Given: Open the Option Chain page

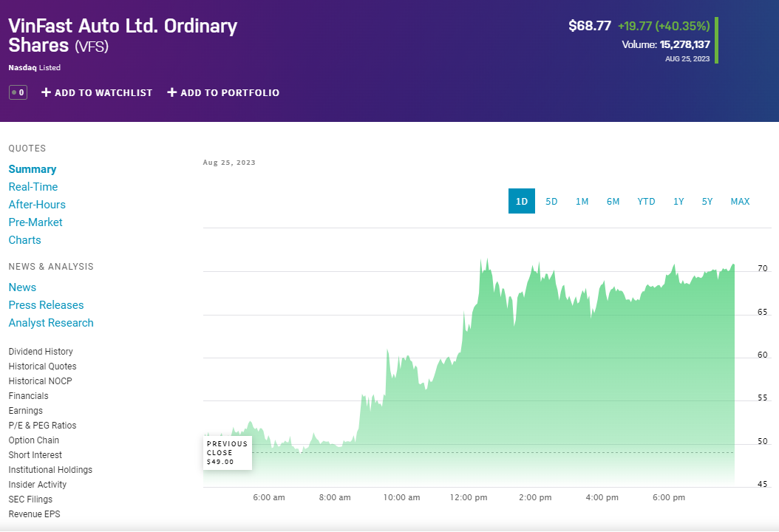Looking at the screenshot, I should coord(34,440).
